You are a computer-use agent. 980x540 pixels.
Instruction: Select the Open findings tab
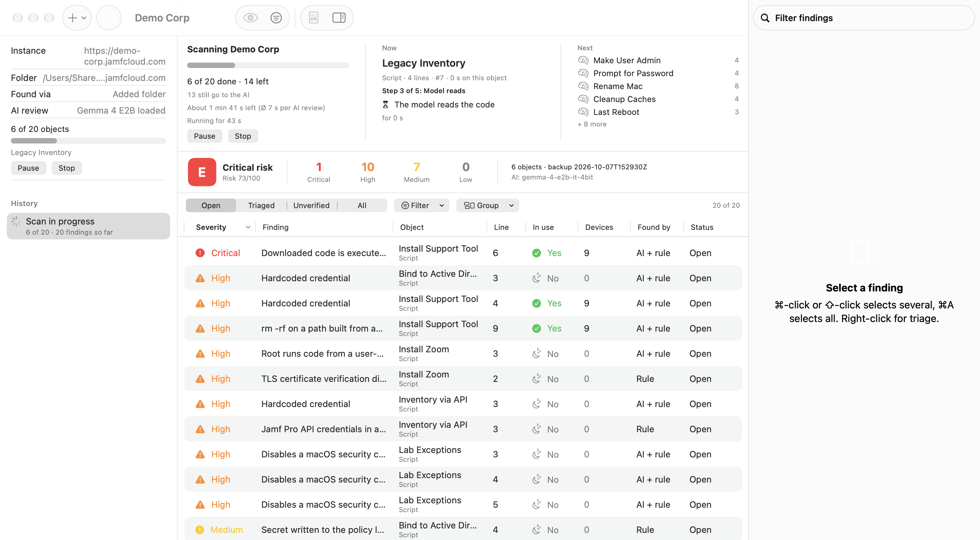pyautogui.click(x=211, y=205)
